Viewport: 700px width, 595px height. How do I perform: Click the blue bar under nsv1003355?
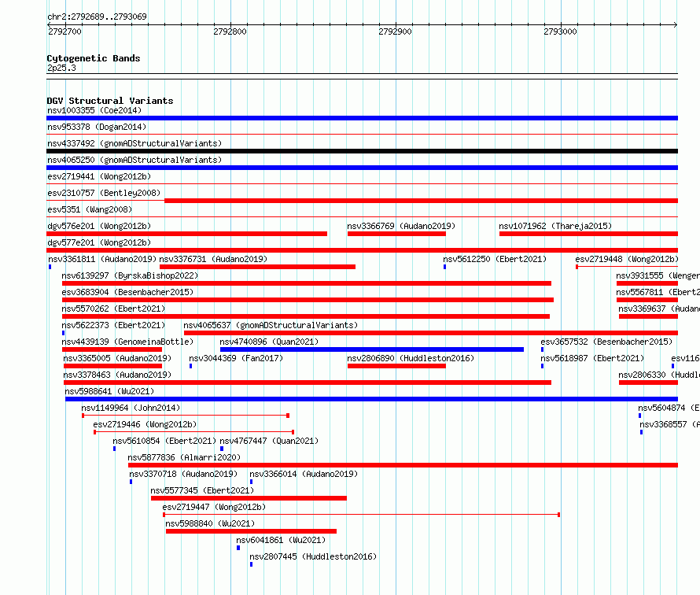[362, 118]
